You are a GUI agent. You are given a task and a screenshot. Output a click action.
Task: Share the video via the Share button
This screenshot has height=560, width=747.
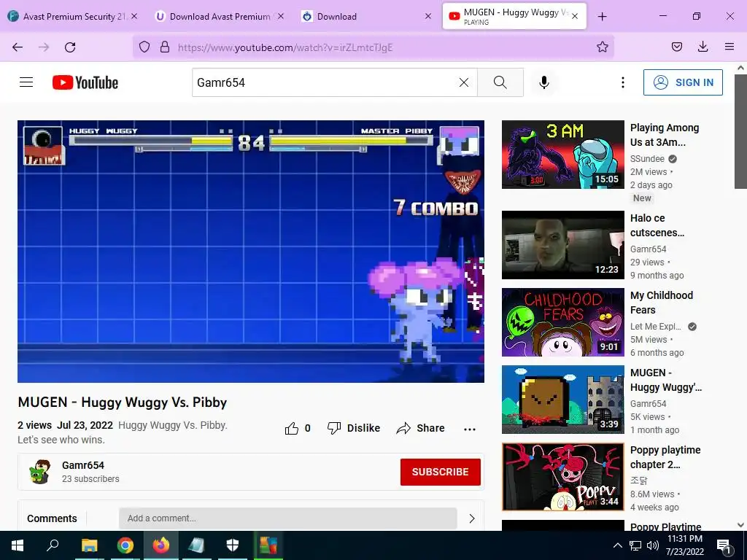(420, 428)
